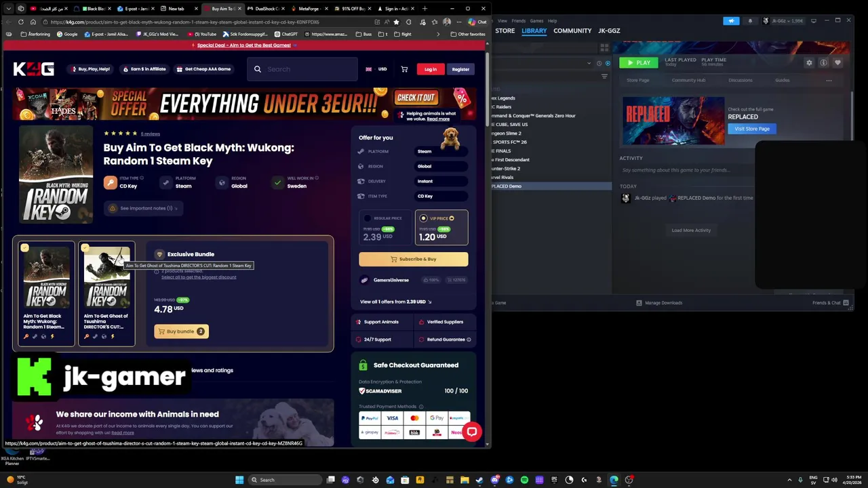The image size is (868, 488).
Task: Open the more options ellipsis in Steam game links
Action: point(829,80)
